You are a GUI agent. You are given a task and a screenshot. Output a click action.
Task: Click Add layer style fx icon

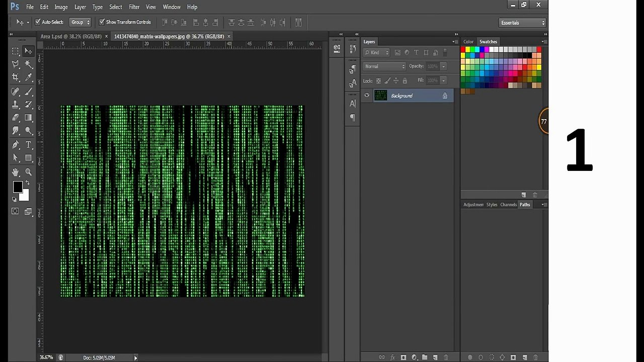coord(392,357)
